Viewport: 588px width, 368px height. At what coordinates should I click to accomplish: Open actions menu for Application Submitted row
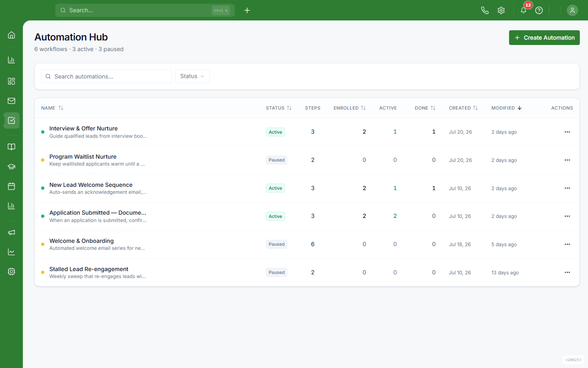click(567, 216)
